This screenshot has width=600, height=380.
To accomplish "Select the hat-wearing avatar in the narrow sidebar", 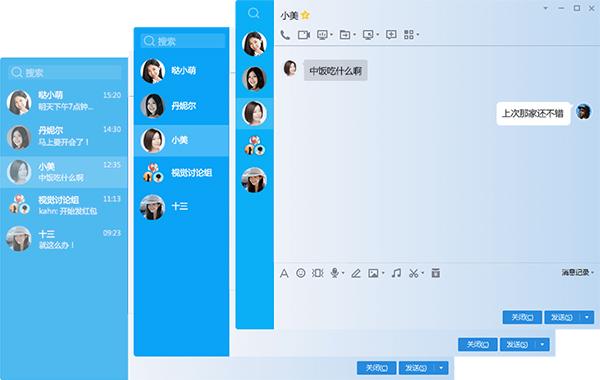I will [254, 180].
